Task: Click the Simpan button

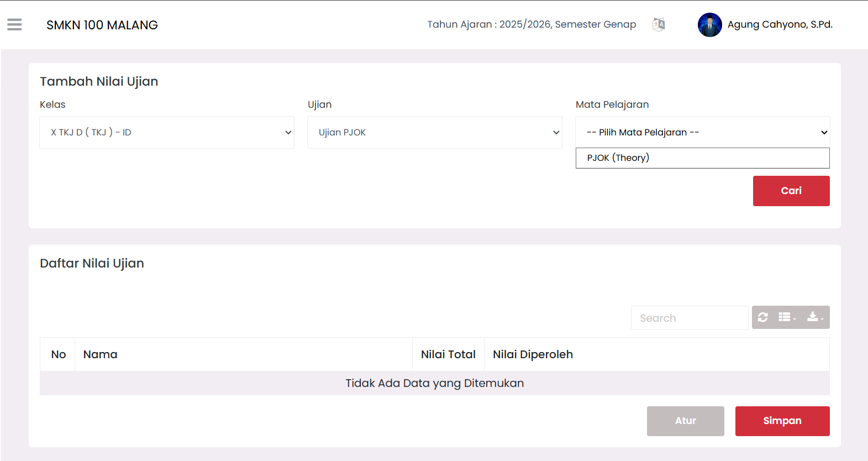Action: tap(782, 421)
